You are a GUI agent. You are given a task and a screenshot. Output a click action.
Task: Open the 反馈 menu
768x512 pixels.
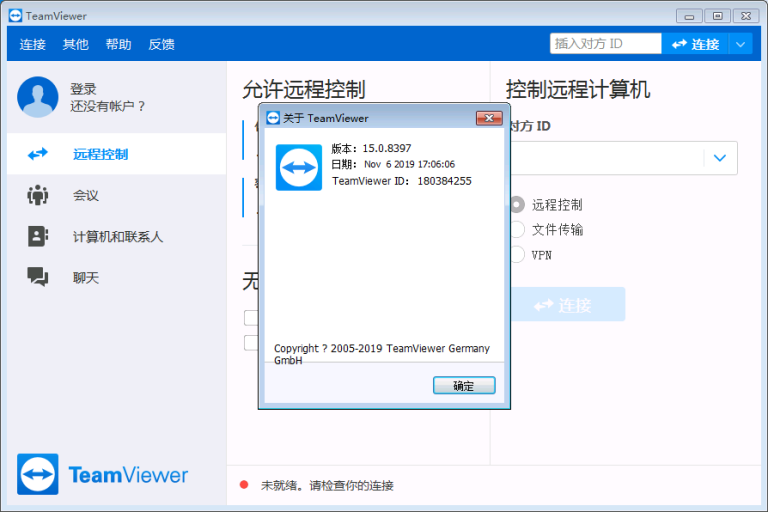162,45
